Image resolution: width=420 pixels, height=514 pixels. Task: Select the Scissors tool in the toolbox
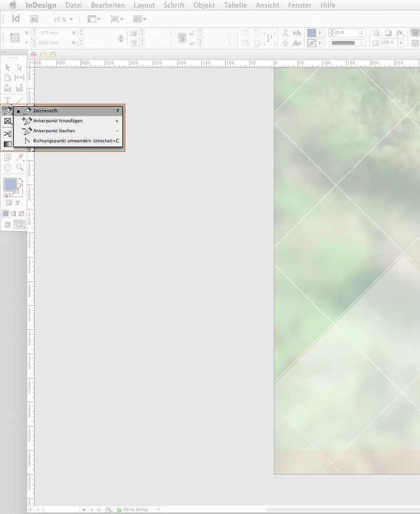[8, 134]
